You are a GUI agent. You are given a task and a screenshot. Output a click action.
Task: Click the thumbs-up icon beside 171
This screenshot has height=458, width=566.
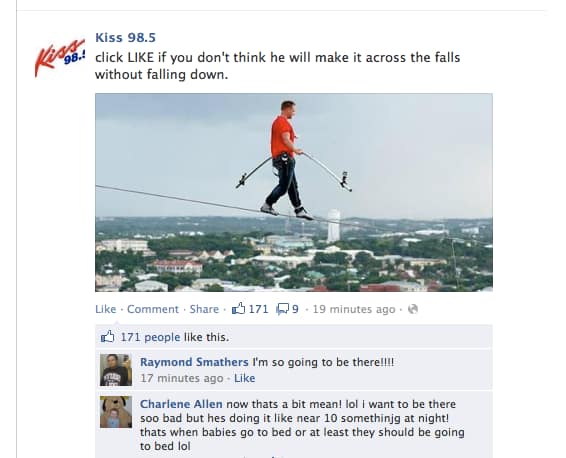click(x=238, y=309)
